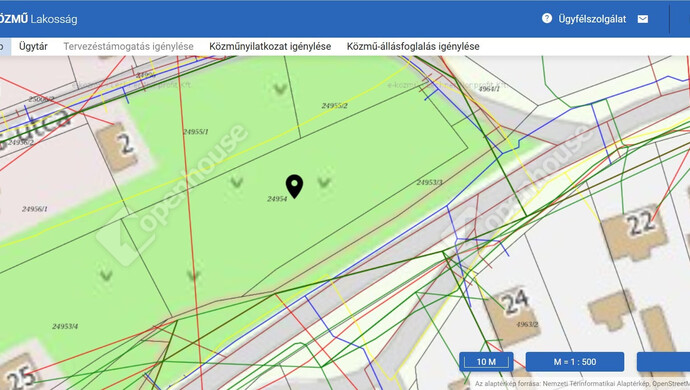This screenshot has width=690, height=390.
Task: Click the map source attribution text
Action: pos(582,384)
